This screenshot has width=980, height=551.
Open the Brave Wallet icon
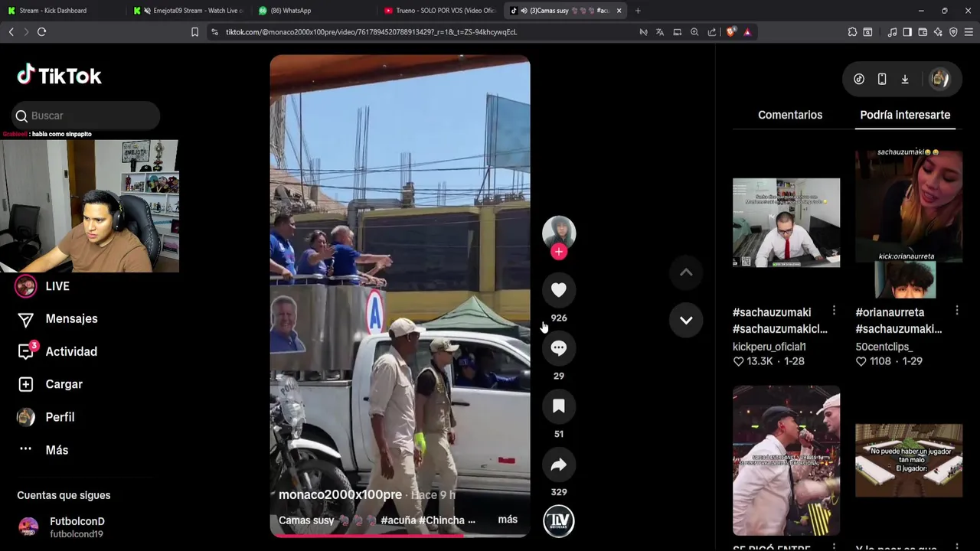point(923,32)
